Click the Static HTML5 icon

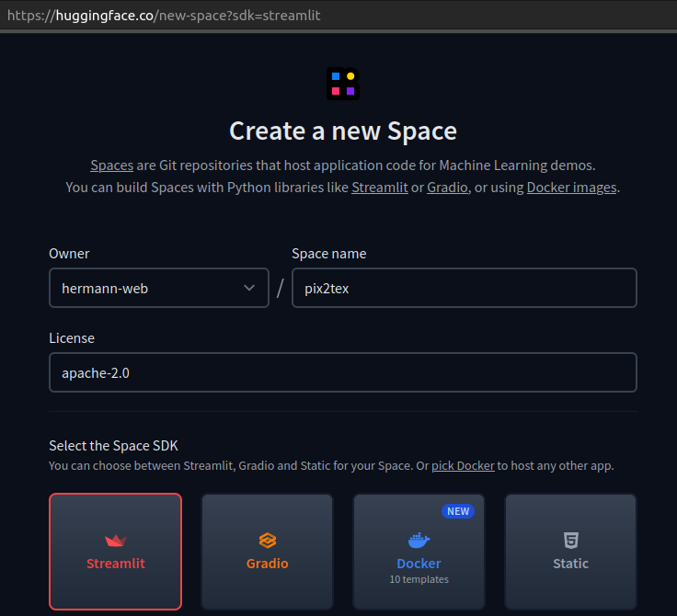570,541
